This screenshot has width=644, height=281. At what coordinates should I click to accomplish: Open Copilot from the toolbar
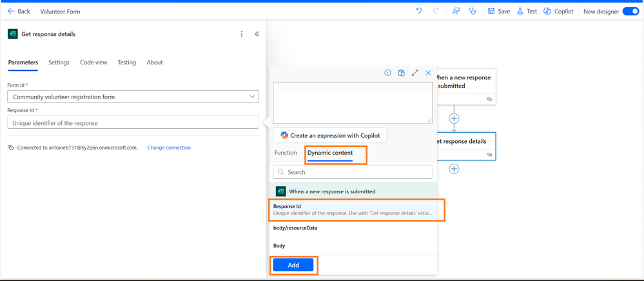coord(558,12)
